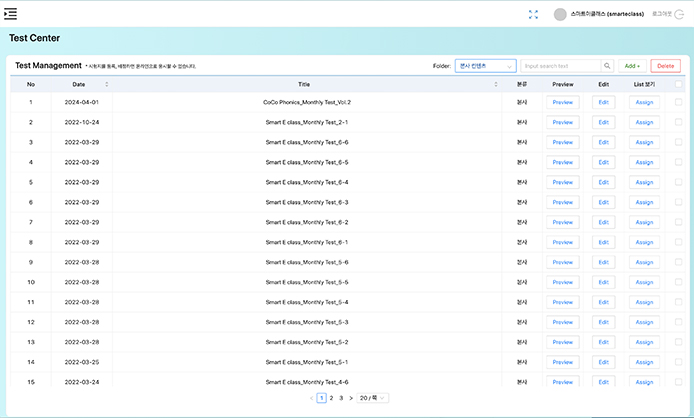
Task: Go to next page arrow
Action: pos(351,398)
